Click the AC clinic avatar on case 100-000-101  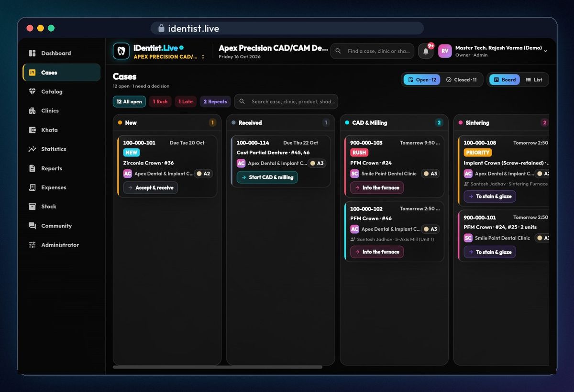click(128, 174)
